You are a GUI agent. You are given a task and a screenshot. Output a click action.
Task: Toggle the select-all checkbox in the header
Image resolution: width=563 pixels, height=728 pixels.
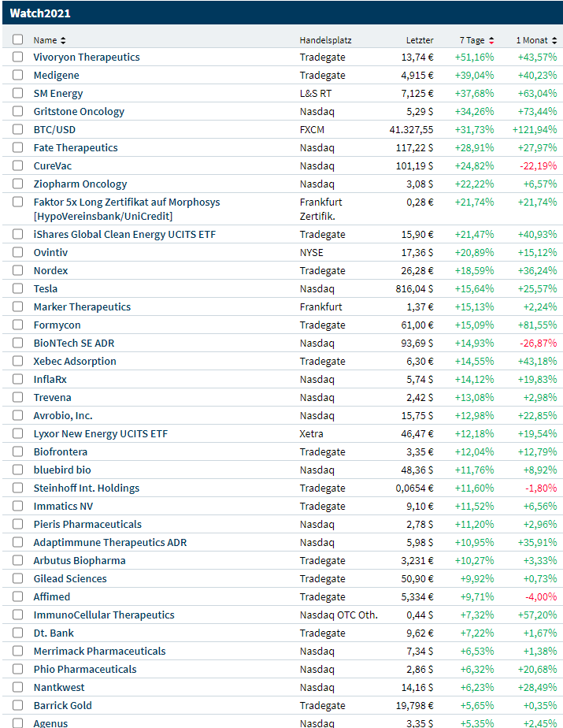click(18, 39)
